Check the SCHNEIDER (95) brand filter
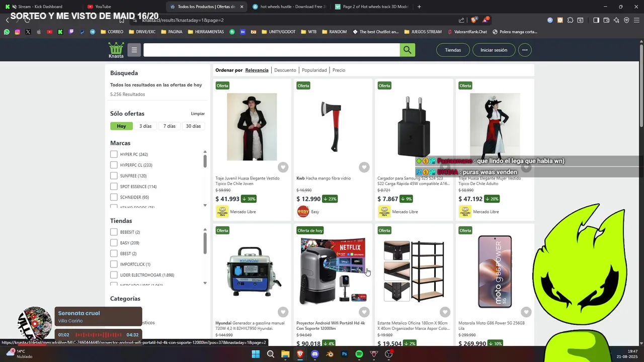Image resolution: width=644 pixels, height=362 pixels. click(x=114, y=197)
